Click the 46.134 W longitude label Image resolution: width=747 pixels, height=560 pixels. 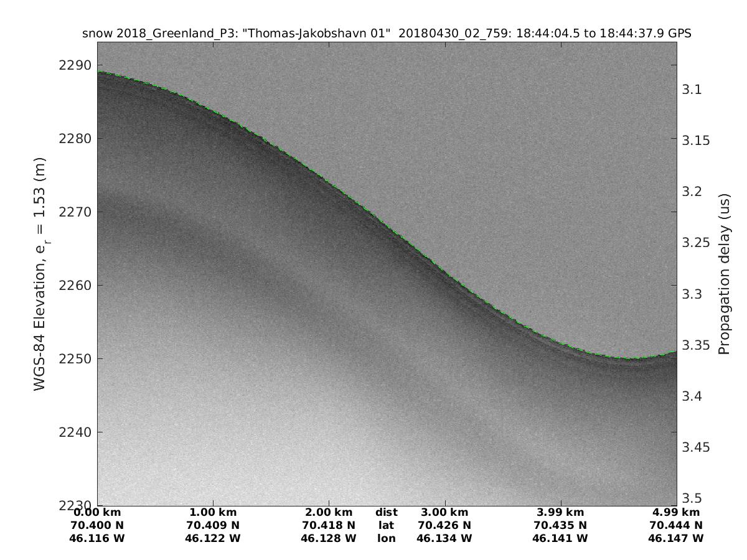[x=444, y=538]
